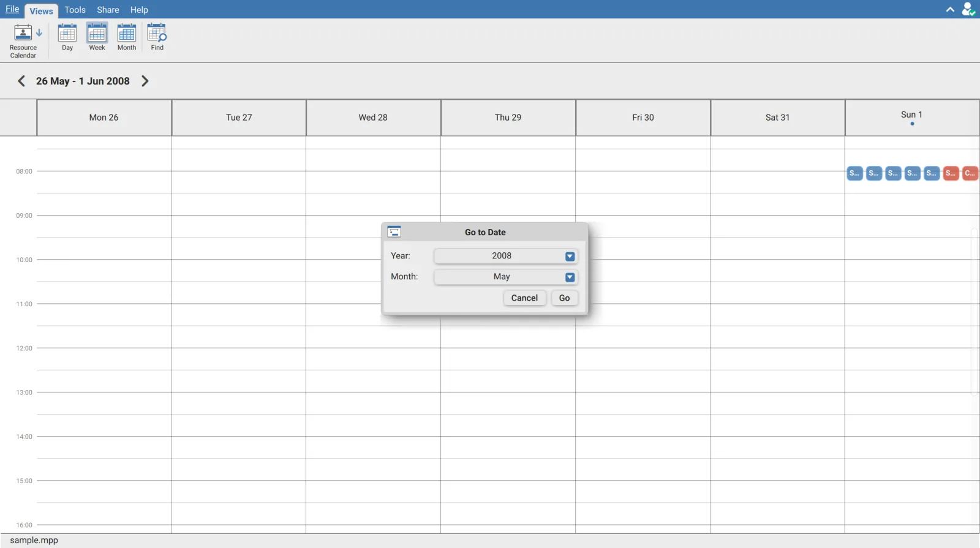This screenshot has width=980, height=548.
Task: Open the Find date tool
Action: pos(157,37)
